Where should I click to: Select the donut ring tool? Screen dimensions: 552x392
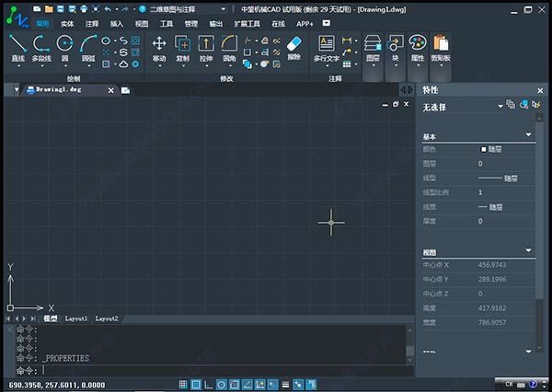135,64
